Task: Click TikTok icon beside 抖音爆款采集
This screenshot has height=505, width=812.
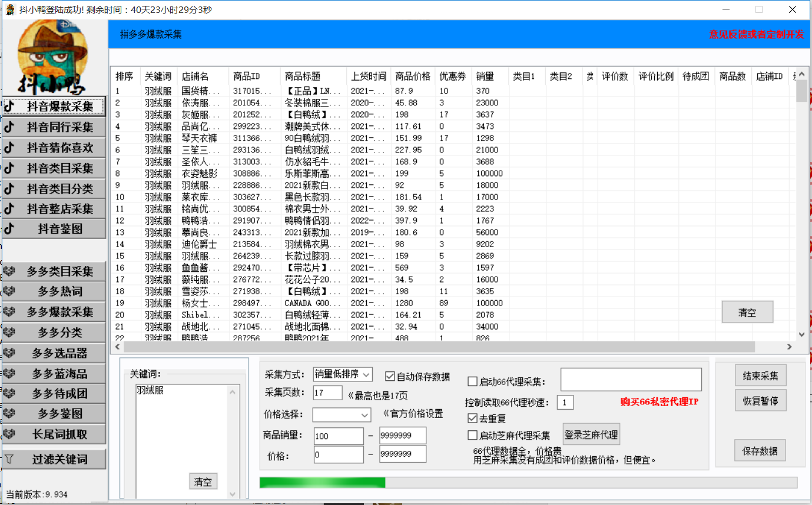Action: [9, 107]
